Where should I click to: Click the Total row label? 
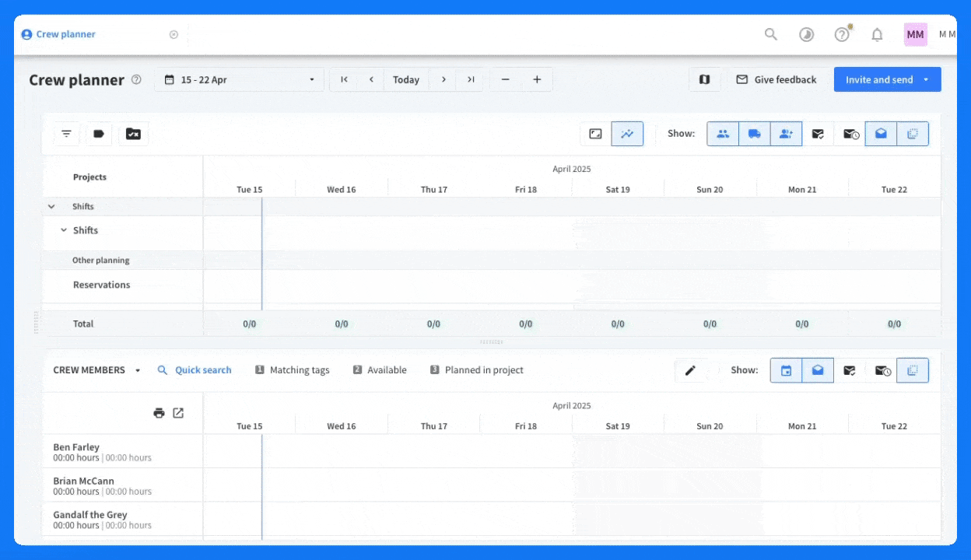pos(83,324)
